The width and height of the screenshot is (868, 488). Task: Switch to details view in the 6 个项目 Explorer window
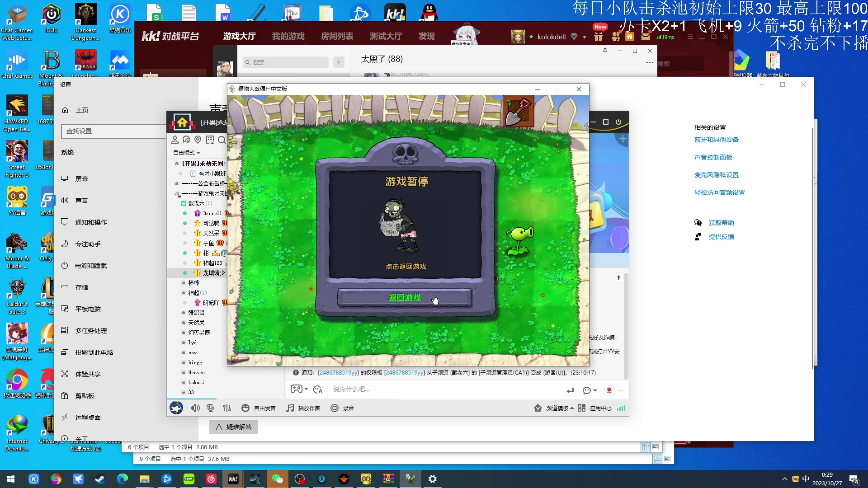(646, 447)
